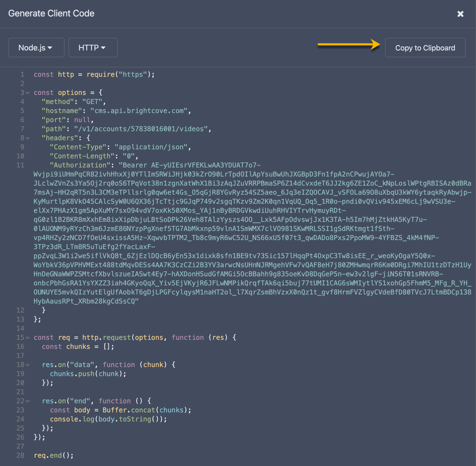This screenshot has width=476, height=466.
Task: Click the Copy to Clipboard button
Action: [425, 48]
